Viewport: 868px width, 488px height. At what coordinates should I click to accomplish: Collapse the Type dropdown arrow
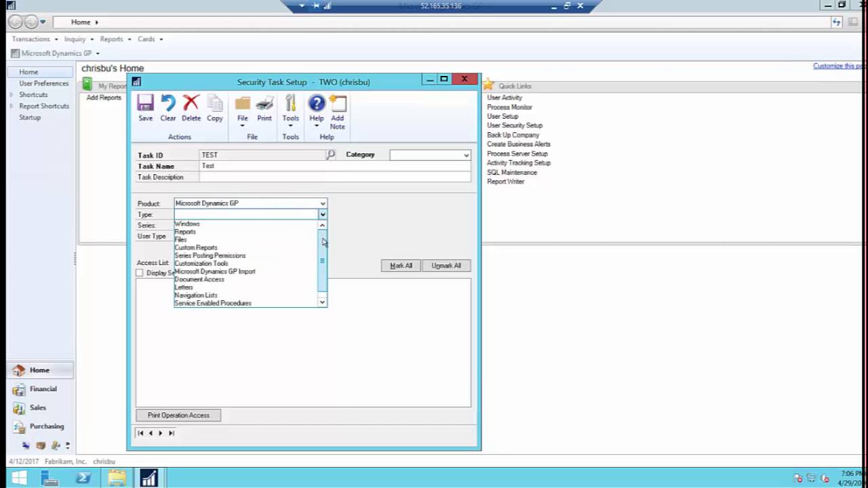pos(323,214)
